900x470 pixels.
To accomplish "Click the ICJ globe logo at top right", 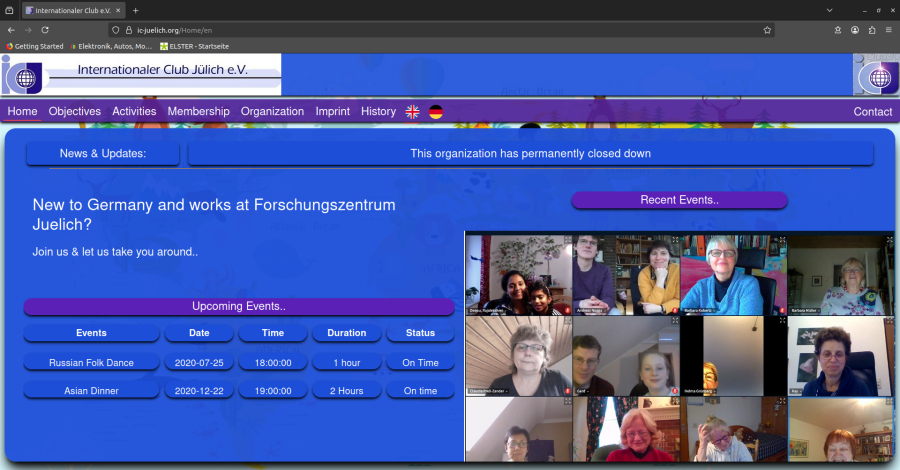I will [877, 75].
